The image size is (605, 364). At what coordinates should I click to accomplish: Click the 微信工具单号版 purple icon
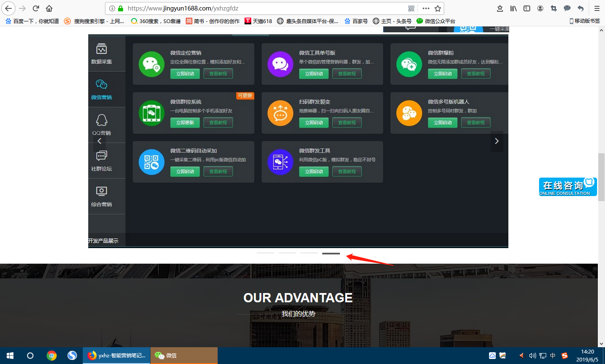click(x=280, y=64)
